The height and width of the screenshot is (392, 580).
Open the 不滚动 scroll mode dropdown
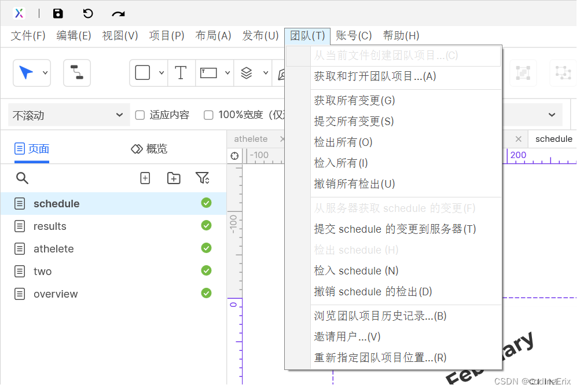69,115
